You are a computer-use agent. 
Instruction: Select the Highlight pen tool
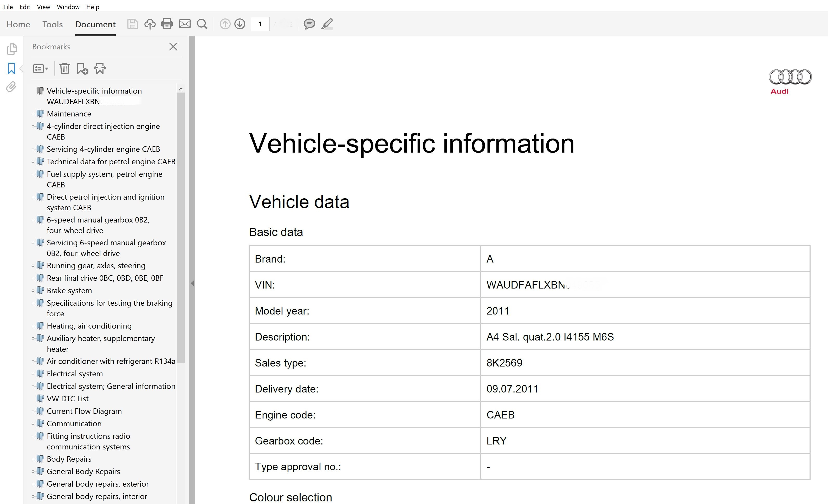point(327,24)
